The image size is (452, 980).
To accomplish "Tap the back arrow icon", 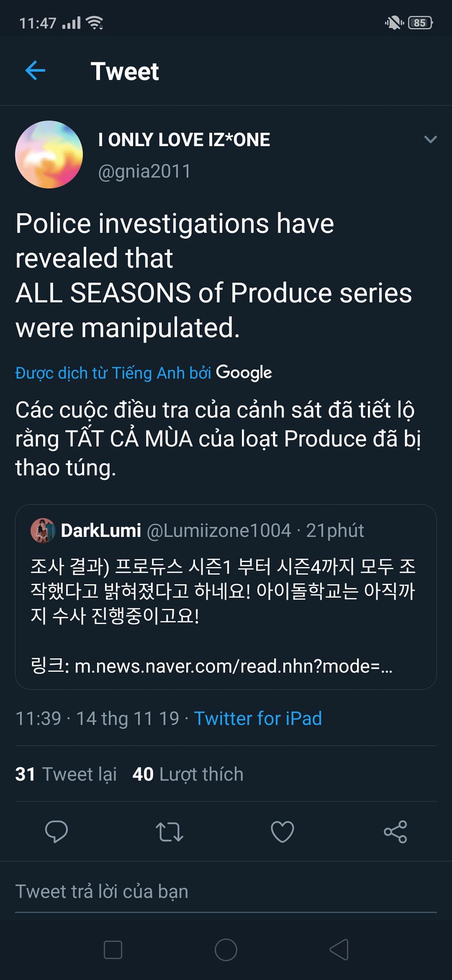I will (x=35, y=71).
